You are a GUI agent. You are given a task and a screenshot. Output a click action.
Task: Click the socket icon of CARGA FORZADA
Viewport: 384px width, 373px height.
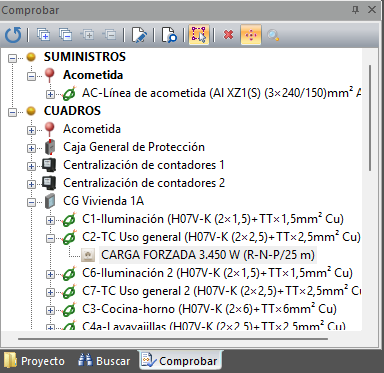pyautogui.click(x=88, y=255)
